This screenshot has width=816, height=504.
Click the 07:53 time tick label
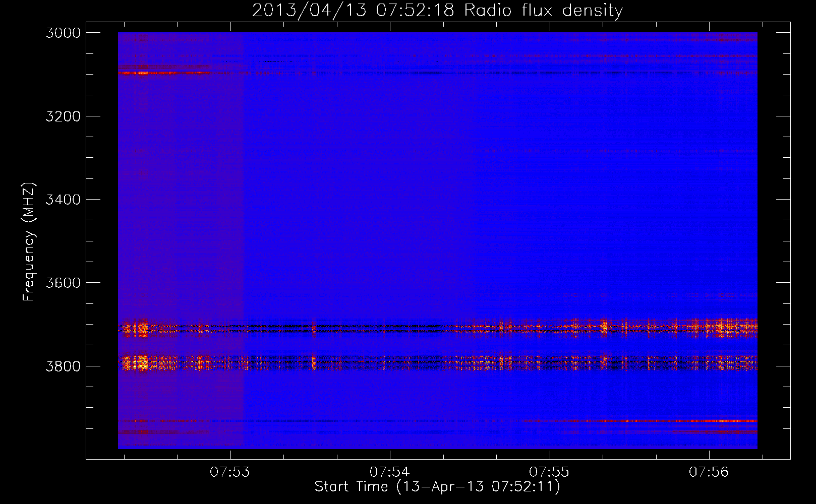click(x=230, y=472)
